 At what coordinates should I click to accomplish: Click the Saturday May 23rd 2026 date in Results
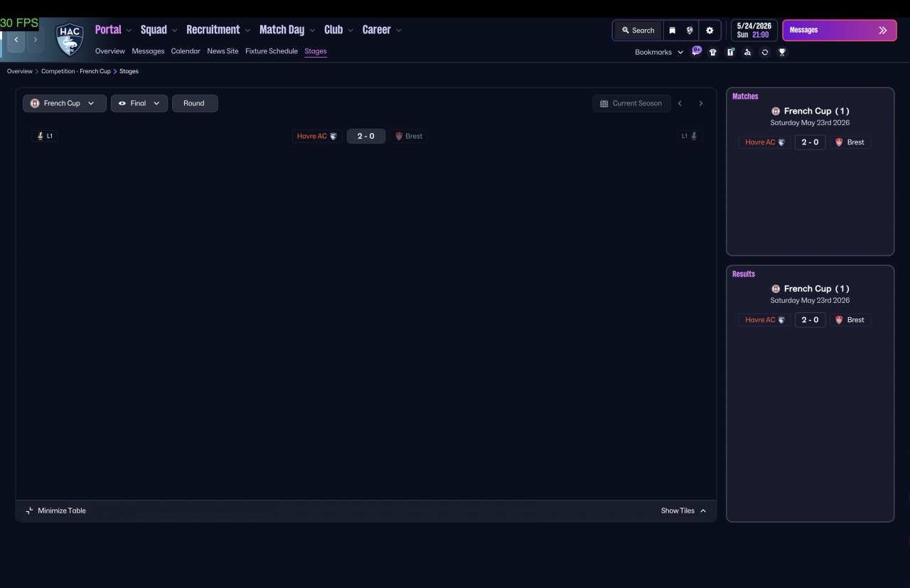coord(810,300)
